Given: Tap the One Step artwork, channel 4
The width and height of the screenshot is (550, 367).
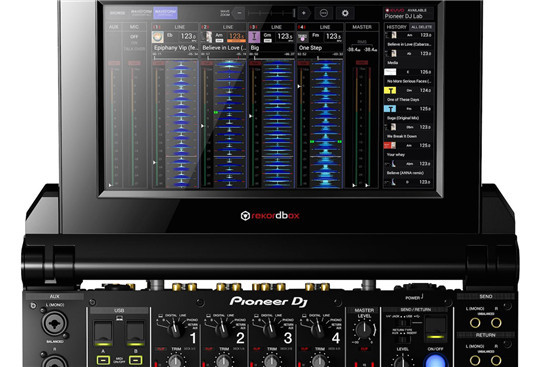Looking at the screenshot, I should pyautogui.click(x=302, y=37).
